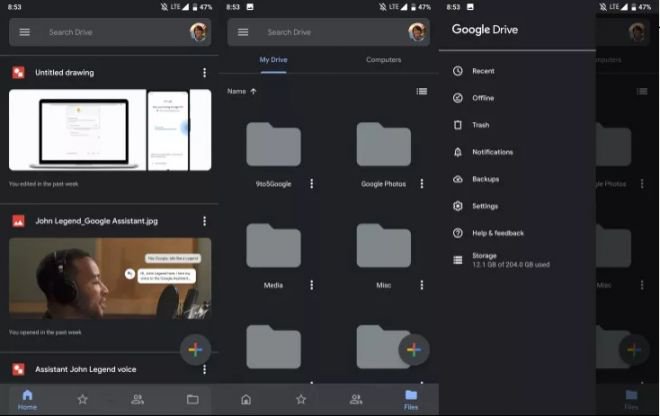Open Untitled drawing preview thumbnail
The width and height of the screenshot is (660, 416).
click(110, 130)
